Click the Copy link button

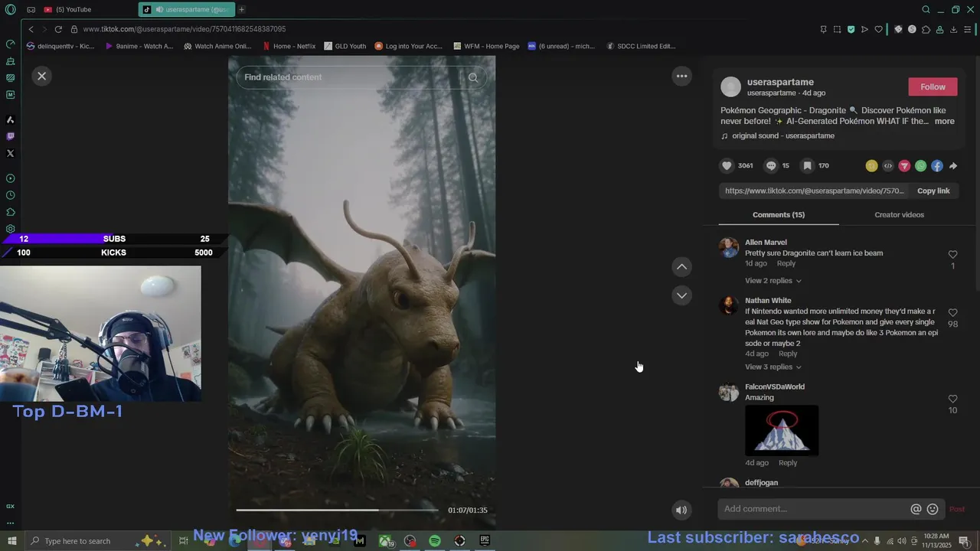933,191
